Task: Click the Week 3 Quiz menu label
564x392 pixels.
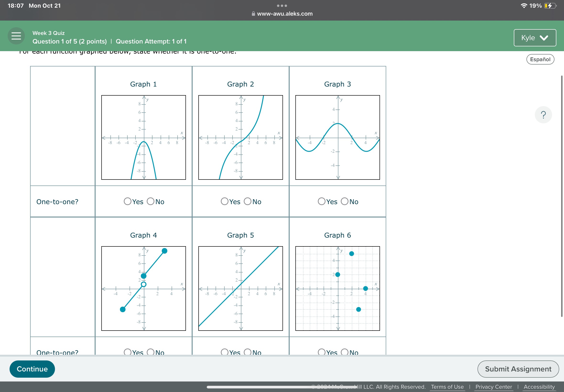Action: point(49,32)
